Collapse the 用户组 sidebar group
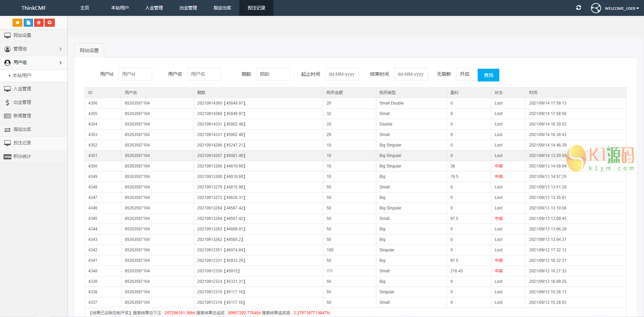 coord(34,63)
